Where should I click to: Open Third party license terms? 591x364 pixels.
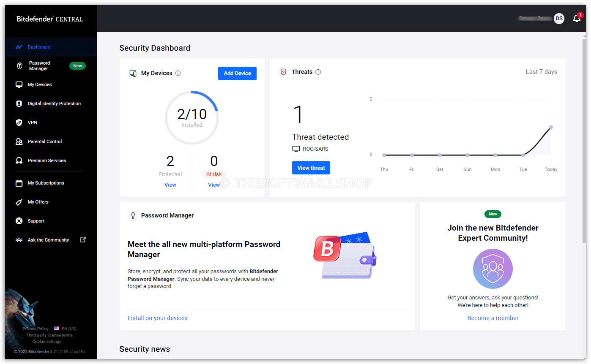[49, 335]
